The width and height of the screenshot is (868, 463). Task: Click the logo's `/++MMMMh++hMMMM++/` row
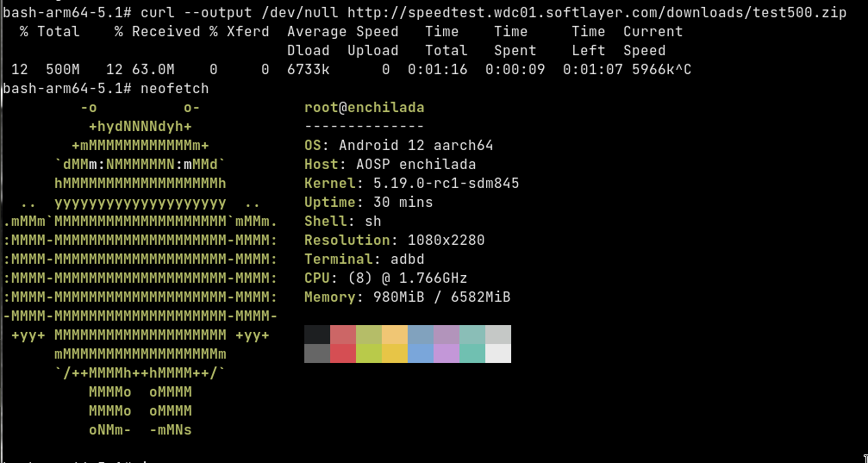[141, 372]
